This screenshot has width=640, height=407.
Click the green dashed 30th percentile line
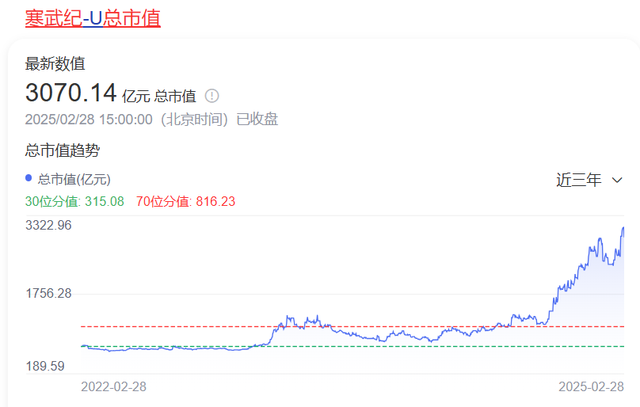coord(352,347)
